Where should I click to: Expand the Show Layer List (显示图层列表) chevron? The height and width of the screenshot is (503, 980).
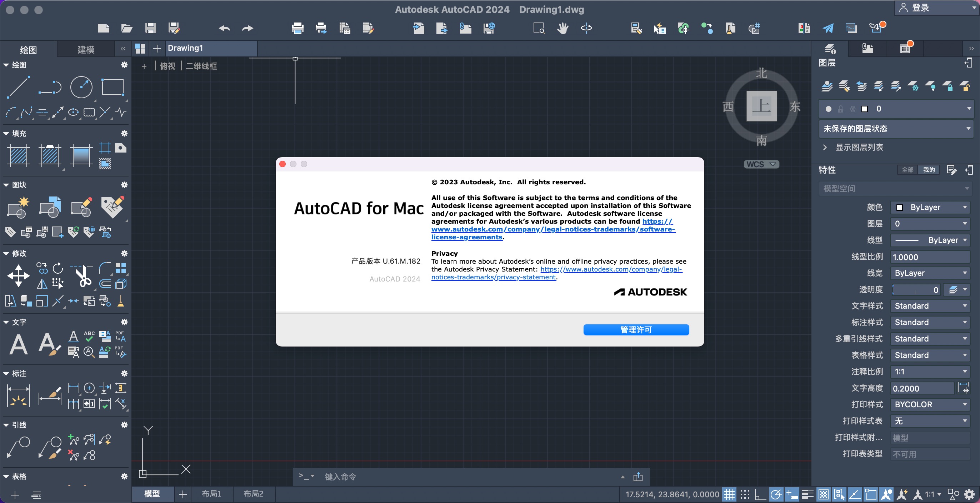(825, 147)
